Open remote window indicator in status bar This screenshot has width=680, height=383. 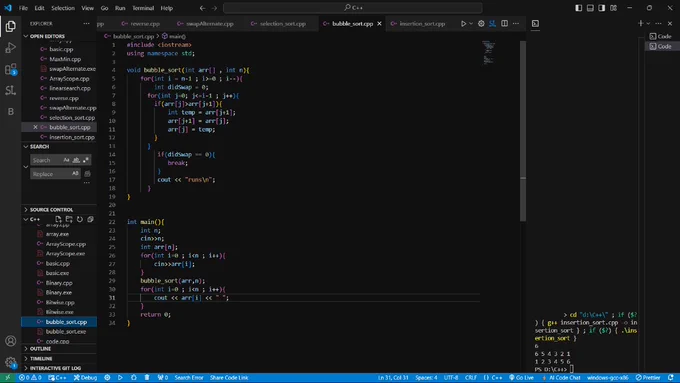(x=7, y=377)
